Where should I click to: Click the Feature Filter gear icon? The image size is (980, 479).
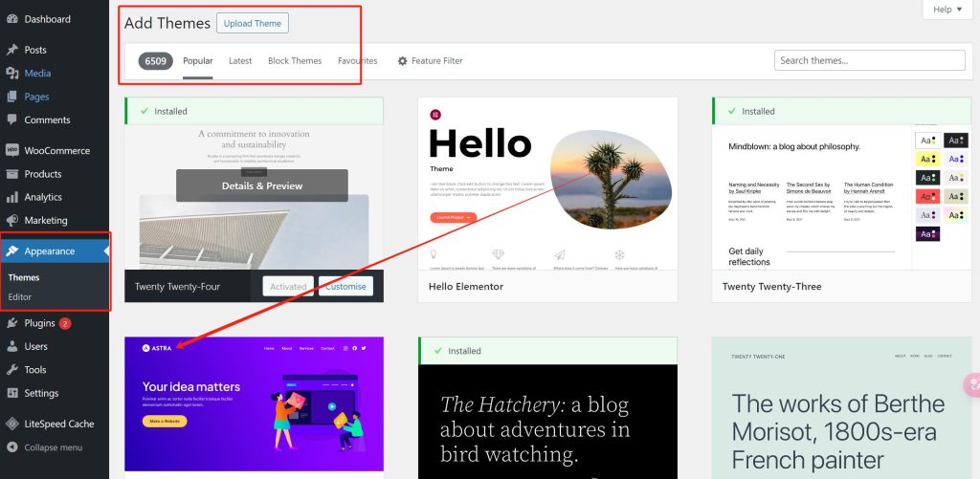(x=403, y=60)
